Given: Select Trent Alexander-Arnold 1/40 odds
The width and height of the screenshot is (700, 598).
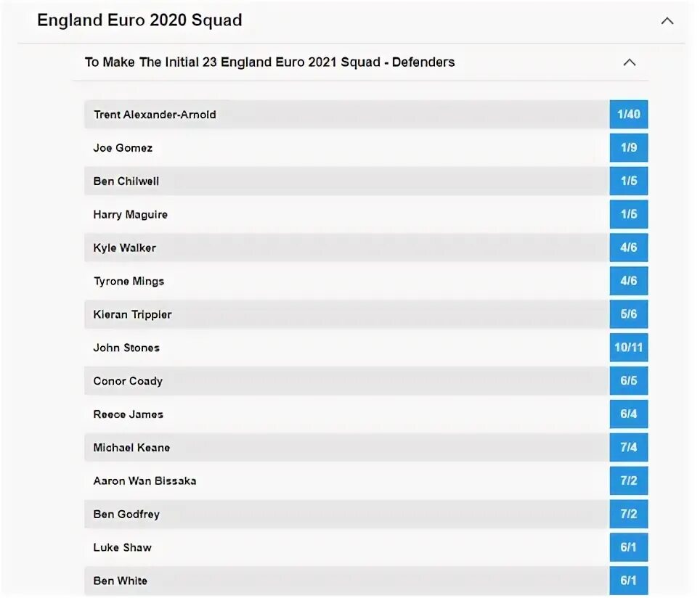Looking at the screenshot, I should pyautogui.click(x=628, y=115).
